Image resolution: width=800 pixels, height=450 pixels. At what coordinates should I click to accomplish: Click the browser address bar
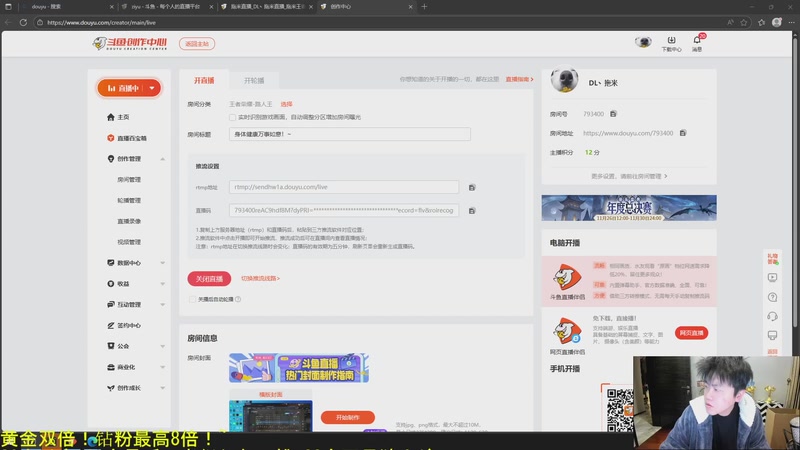[378, 22]
